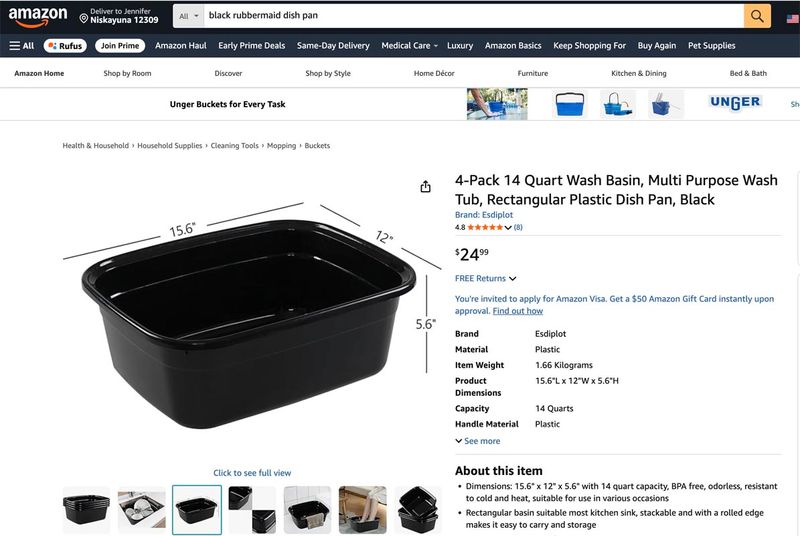Follow the Find out how link
The image size is (800, 536).
[518, 311]
